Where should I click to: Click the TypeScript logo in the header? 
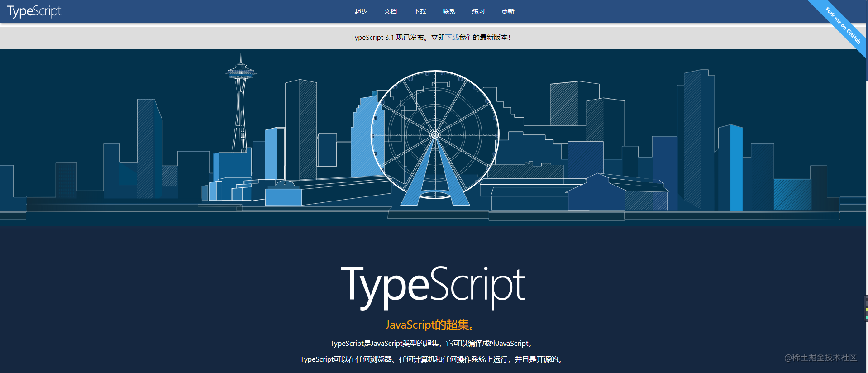34,11
